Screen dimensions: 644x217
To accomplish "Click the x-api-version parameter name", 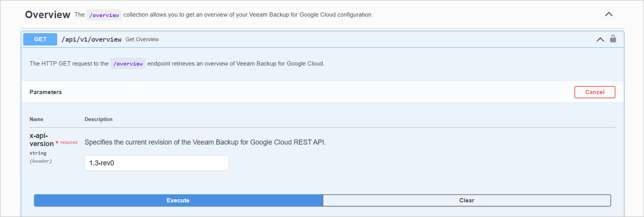I will point(41,140).
